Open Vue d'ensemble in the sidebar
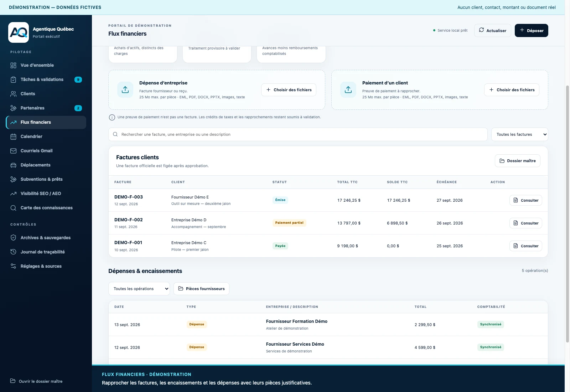The image size is (570, 392). pyautogui.click(x=46, y=65)
